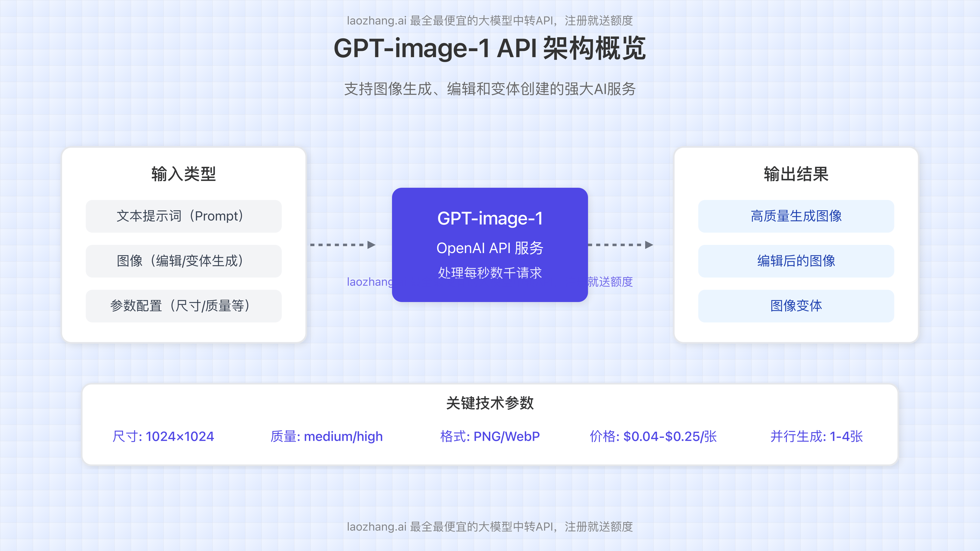Viewport: 980px width, 551px height.
Task: Click the GPT-image-1 purple service box
Action: (x=490, y=245)
